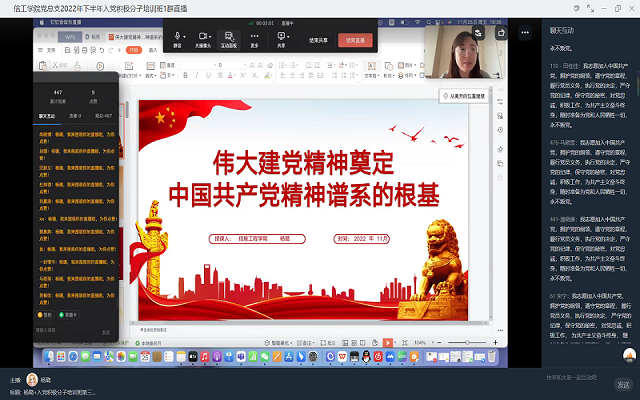Image resolution: width=640 pixels, height=400 pixels.
Task: Open the 智能美化 dropdown in the status bar
Action: coord(278,343)
